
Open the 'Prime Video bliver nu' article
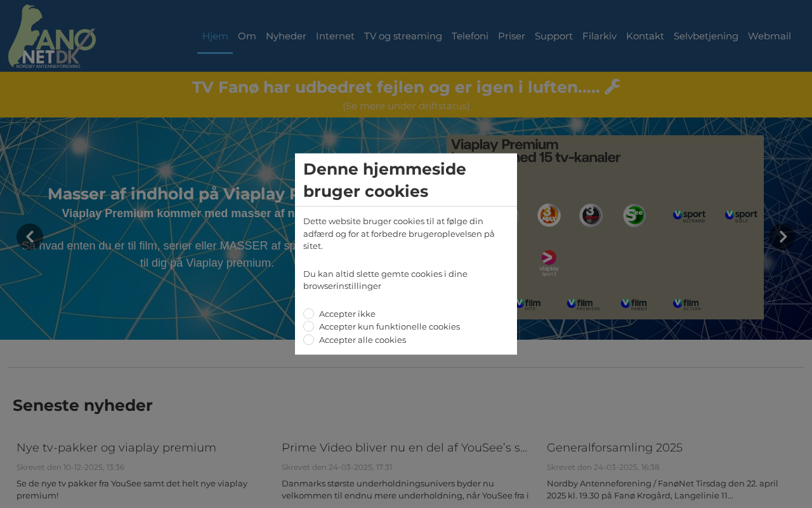[405, 448]
